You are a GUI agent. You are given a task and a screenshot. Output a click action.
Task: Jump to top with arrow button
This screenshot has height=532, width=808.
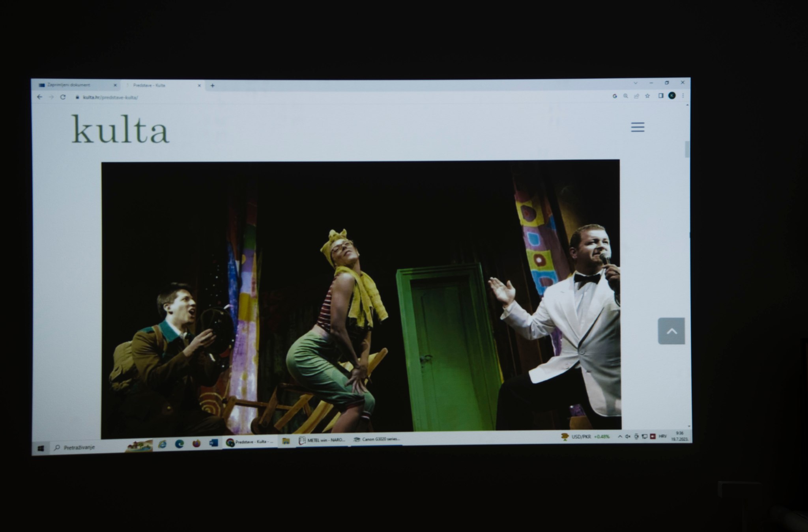(671, 331)
